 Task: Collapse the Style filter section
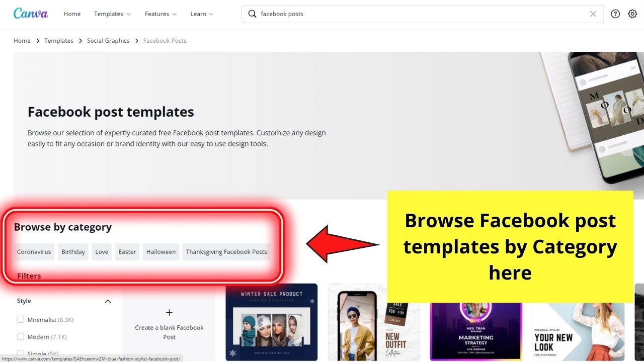pos(108,301)
